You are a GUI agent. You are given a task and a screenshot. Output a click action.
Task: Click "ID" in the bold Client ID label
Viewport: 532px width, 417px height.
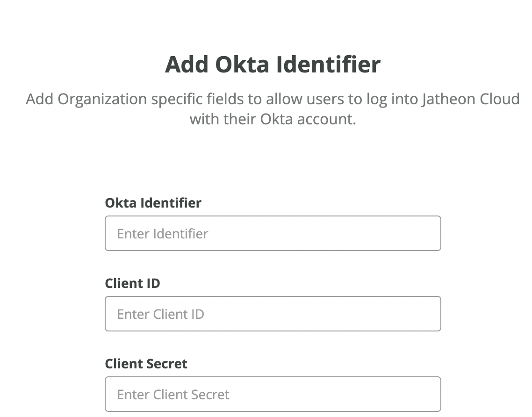click(x=153, y=283)
